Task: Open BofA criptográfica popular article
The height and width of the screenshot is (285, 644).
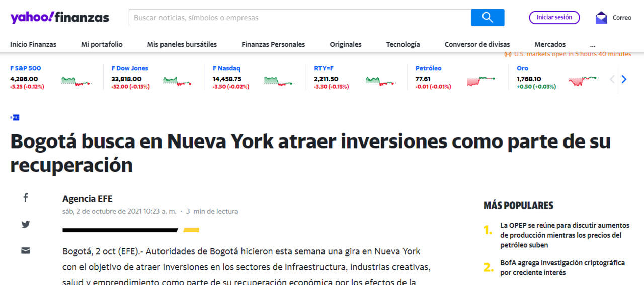Action: 562,267
